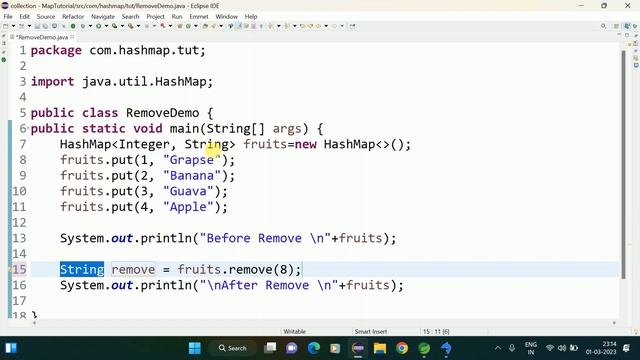Click the Pin Editor icon at toolbar end
Image resolution: width=640 pixels, height=360 pixels.
point(352,26)
